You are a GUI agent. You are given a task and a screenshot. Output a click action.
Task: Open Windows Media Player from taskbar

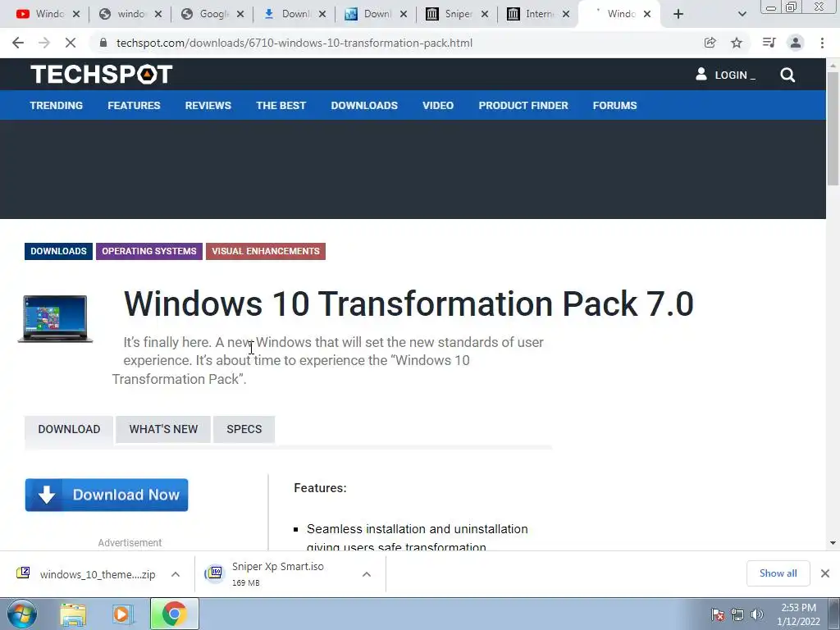click(122, 614)
